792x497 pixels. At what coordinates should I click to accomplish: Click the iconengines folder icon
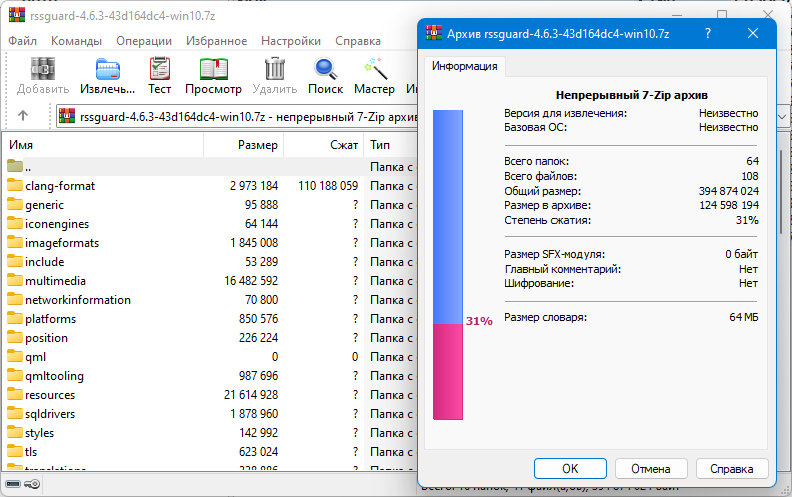point(15,223)
